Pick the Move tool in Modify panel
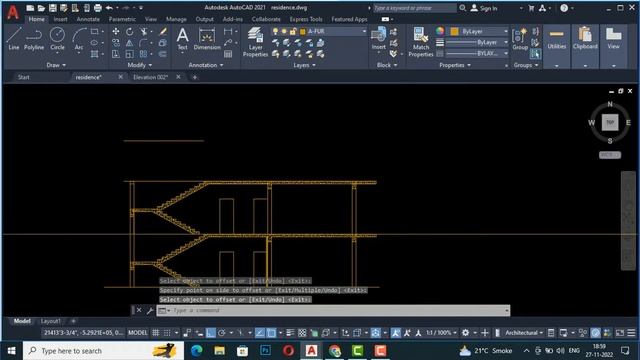 click(116, 31)
